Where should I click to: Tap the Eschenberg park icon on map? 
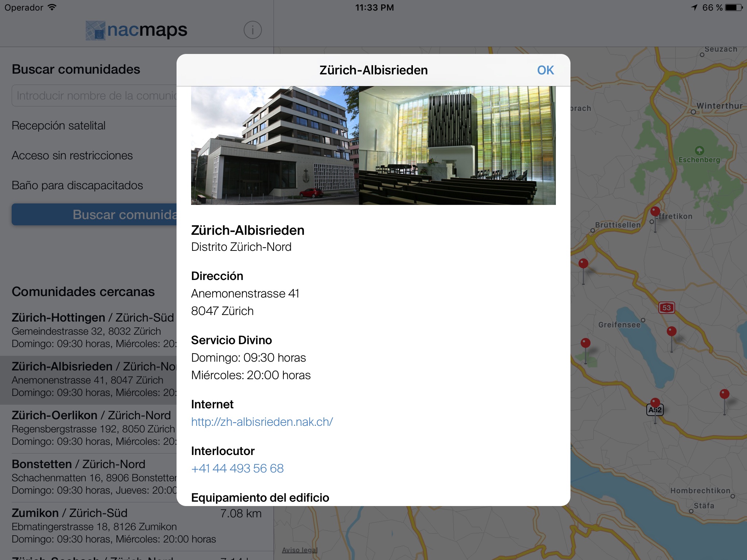click(x=699, y=150)
